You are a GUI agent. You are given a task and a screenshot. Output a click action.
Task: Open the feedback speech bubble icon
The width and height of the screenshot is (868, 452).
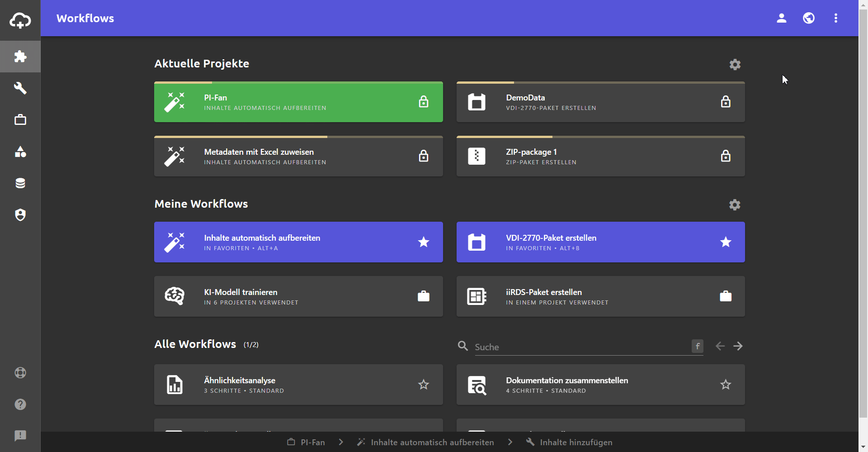pyautogui.click(x=20, y=436)
